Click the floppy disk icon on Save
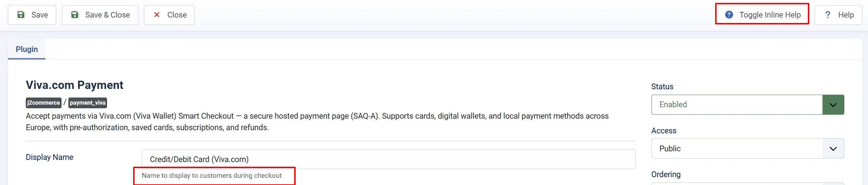The width and height of the screenshot is (868, 185). [x=21, y=15]
